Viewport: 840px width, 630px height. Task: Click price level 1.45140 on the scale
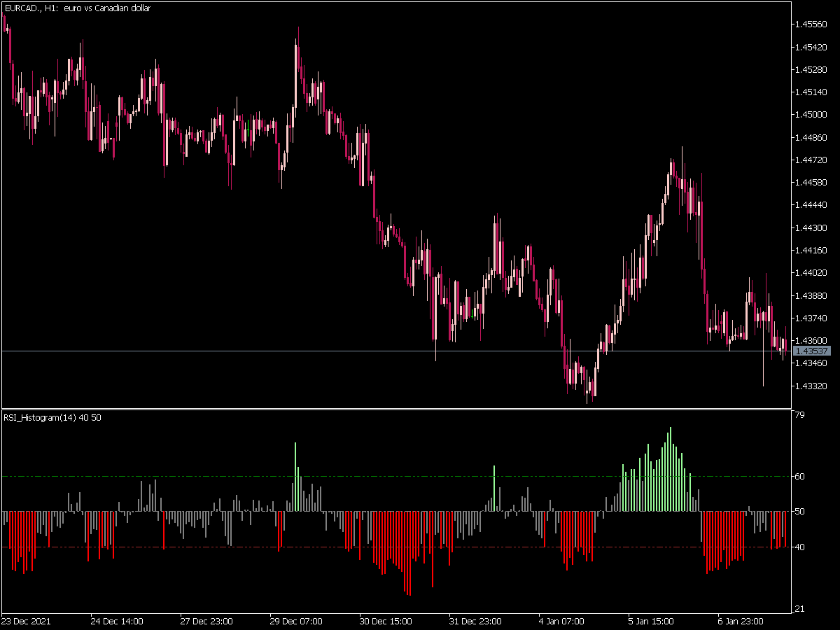pos(812,92)
